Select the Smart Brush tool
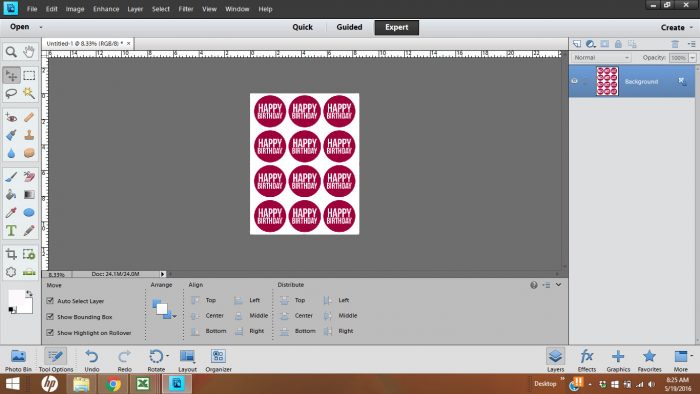Screen dimensions: 700x394 click(11, 135)
